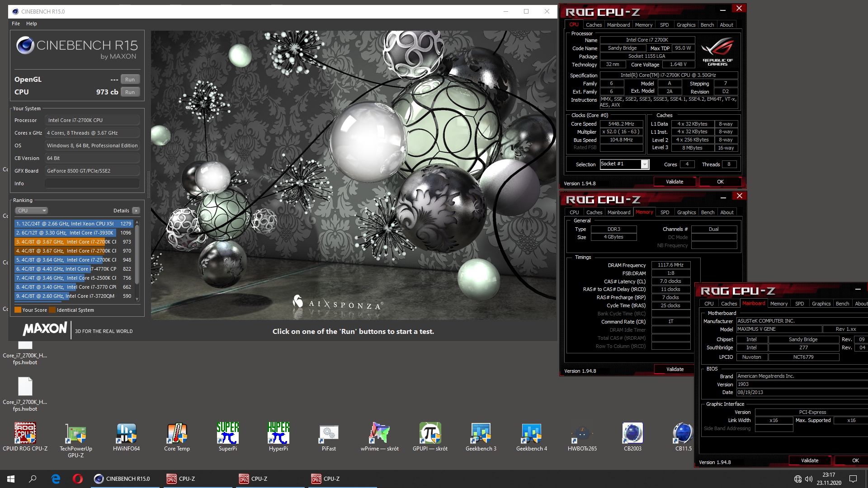This screenshot has width=868, height=488.
Task: Open volume icon in system tray
Action: [x=809, y=479]
